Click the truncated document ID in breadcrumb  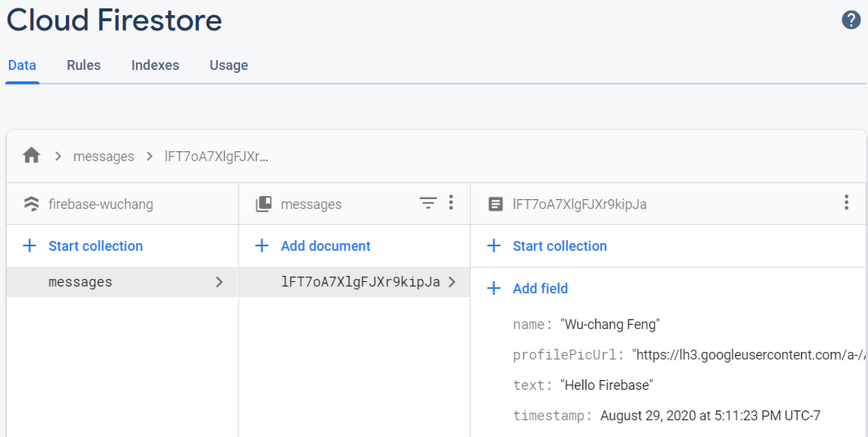pos(216,157)
